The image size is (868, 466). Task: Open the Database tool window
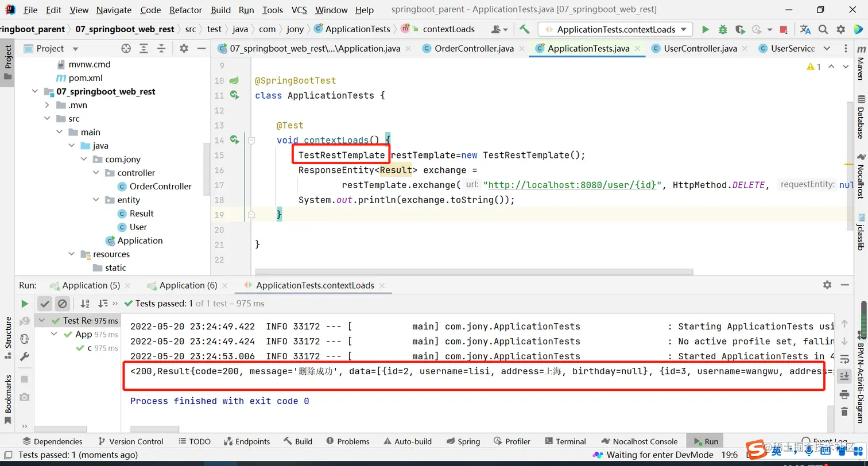pyautogui.click(x=861, y=117)
